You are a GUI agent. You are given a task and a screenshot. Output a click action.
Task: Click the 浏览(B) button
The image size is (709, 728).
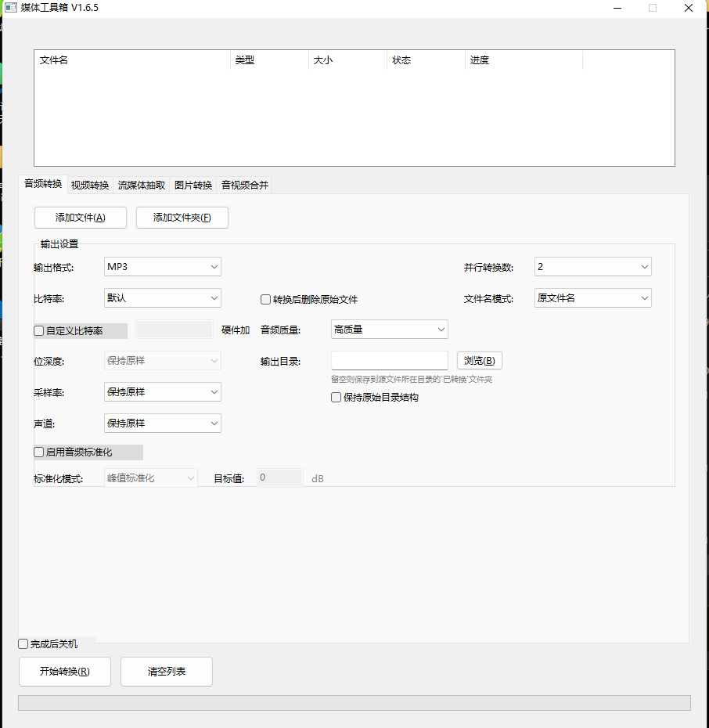pyautogui.click(x=479, y=361)
